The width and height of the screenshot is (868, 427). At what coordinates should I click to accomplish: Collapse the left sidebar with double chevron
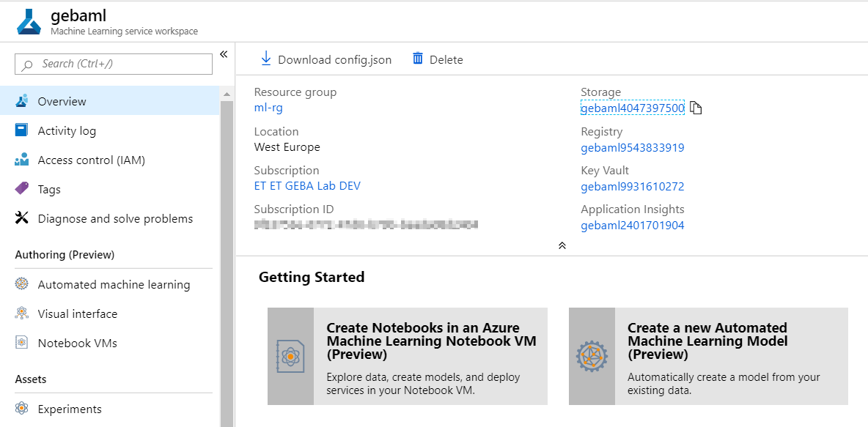point(224,54)
